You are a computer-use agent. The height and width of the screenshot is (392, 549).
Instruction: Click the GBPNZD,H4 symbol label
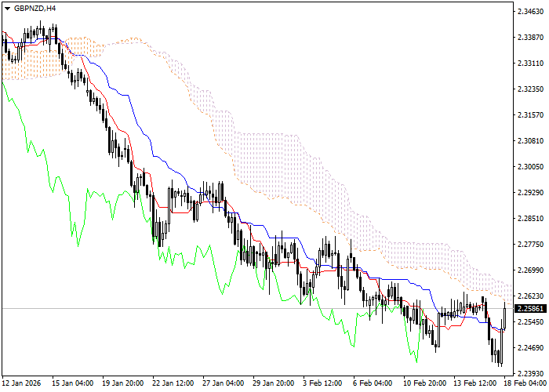(35, 9)
